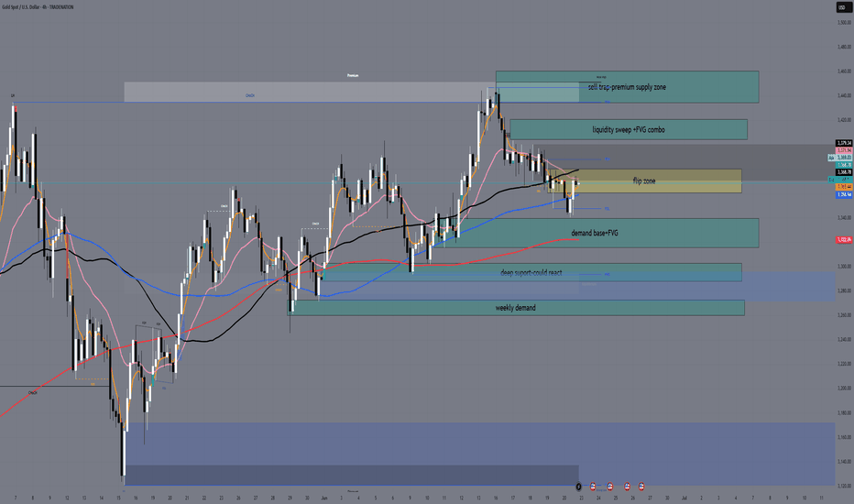854x504 pixels.
Task: Click the 3,500.00 price axis label
Action: point(844,22)
